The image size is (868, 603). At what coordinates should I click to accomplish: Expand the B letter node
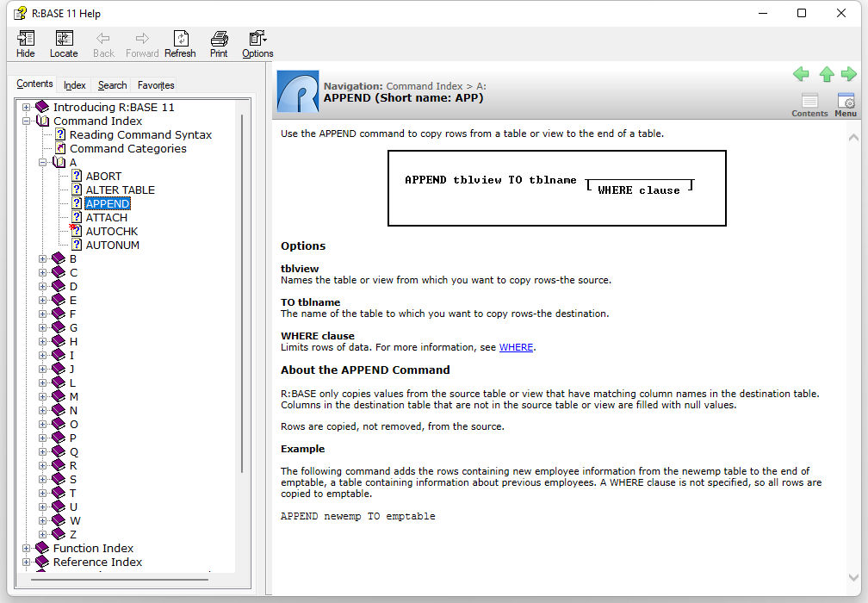[43, 259]
